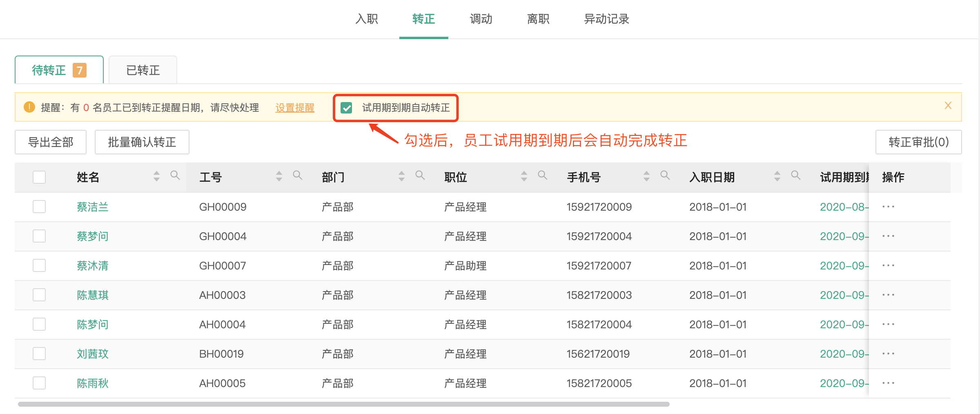
Task: Close the yellow reminder banner
Action: pos(948,106)
